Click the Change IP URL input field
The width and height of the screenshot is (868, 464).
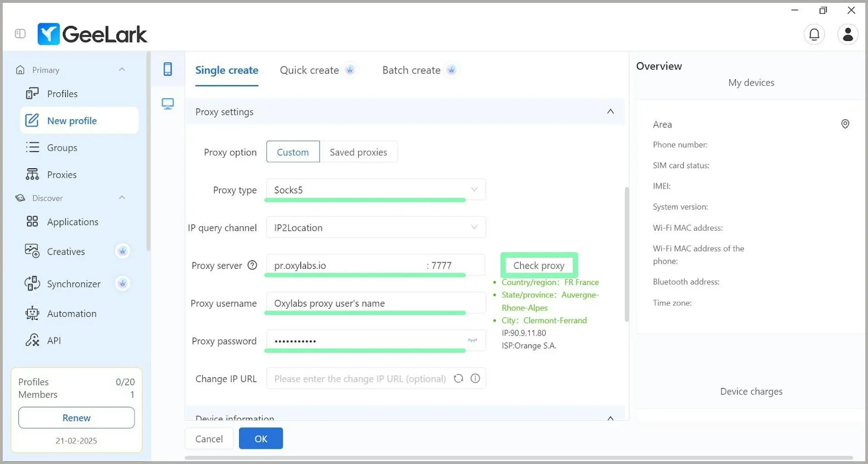pos(376,378)
